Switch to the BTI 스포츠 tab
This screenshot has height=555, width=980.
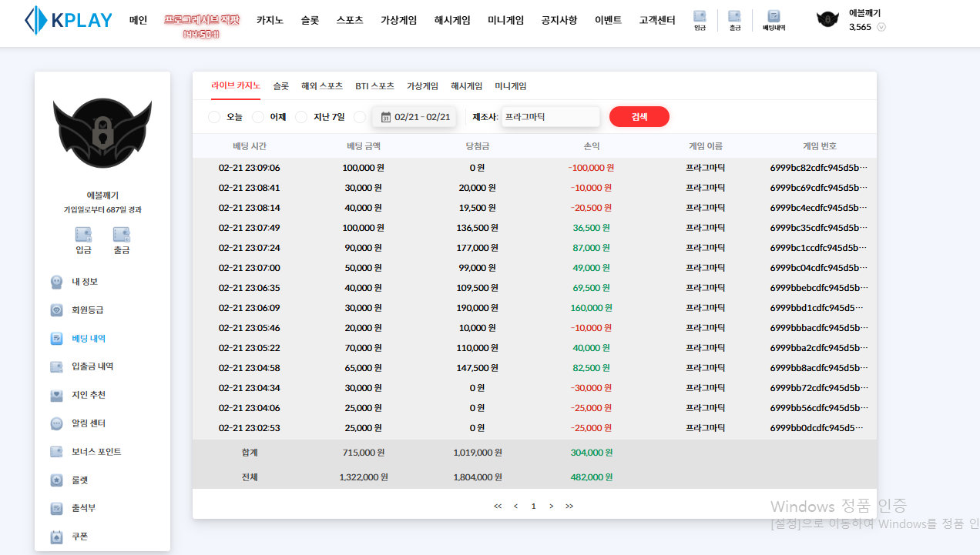(x=374, y=86)
